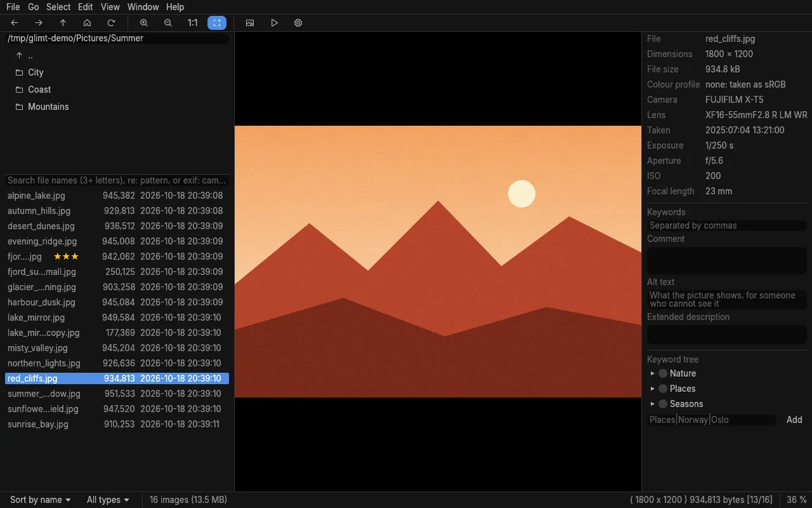Image resolution: width=812 pixels, height=508 pixels.
Task: Select the file northern_lights.jpg
Action: point(117,363)
